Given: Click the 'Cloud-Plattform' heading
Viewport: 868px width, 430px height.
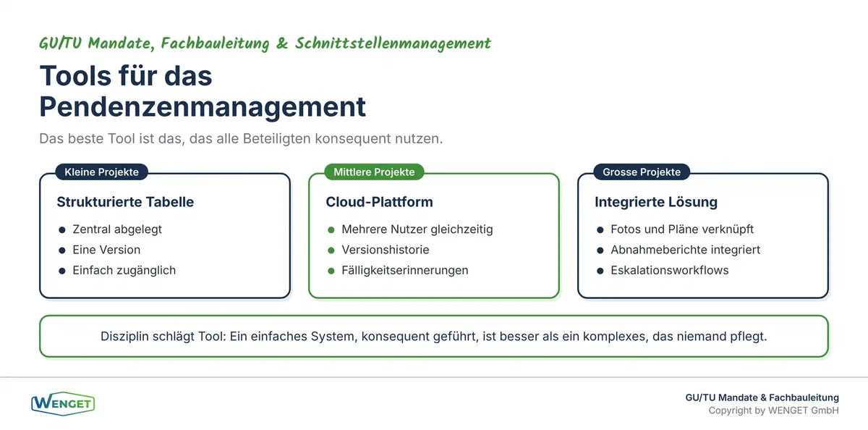Looking at the screenshot, I should coord(379,202).
